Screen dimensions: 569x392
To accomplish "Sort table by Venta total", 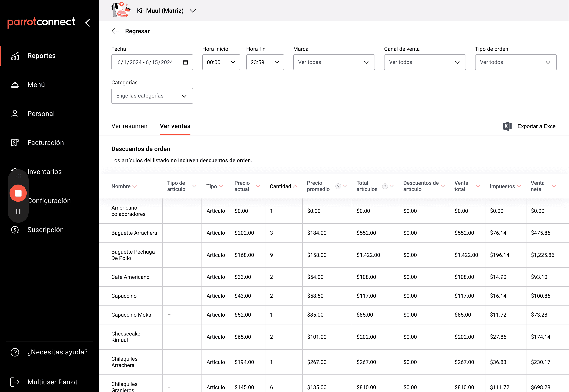I will [x=467, y=186].
